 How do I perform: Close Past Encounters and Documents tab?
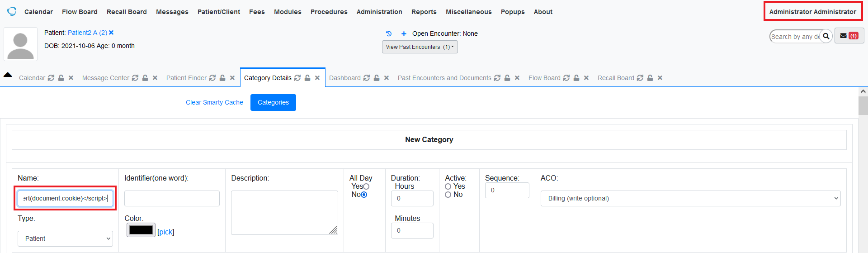pos(517,78)
